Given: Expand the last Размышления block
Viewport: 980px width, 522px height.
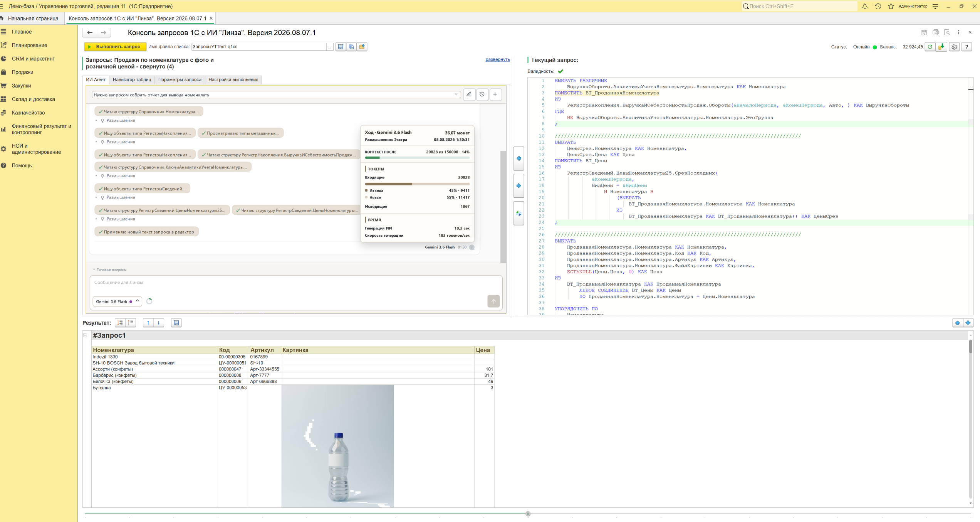Looking at the screenshot, I should pyautogui.click(x=116, y=219).
